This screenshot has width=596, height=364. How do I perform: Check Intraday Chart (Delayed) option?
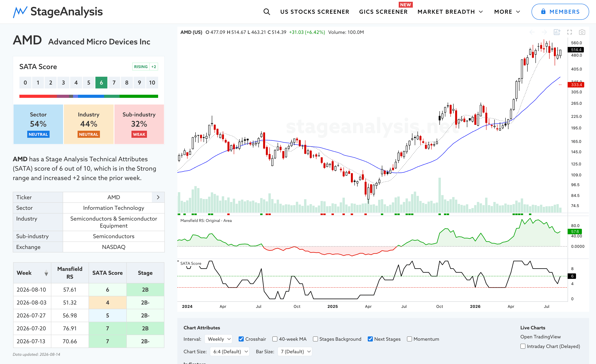click(523, 346)
